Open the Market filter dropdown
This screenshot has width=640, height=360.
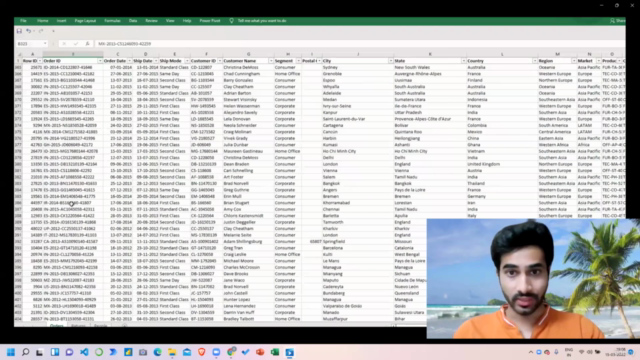pos(598,61)
